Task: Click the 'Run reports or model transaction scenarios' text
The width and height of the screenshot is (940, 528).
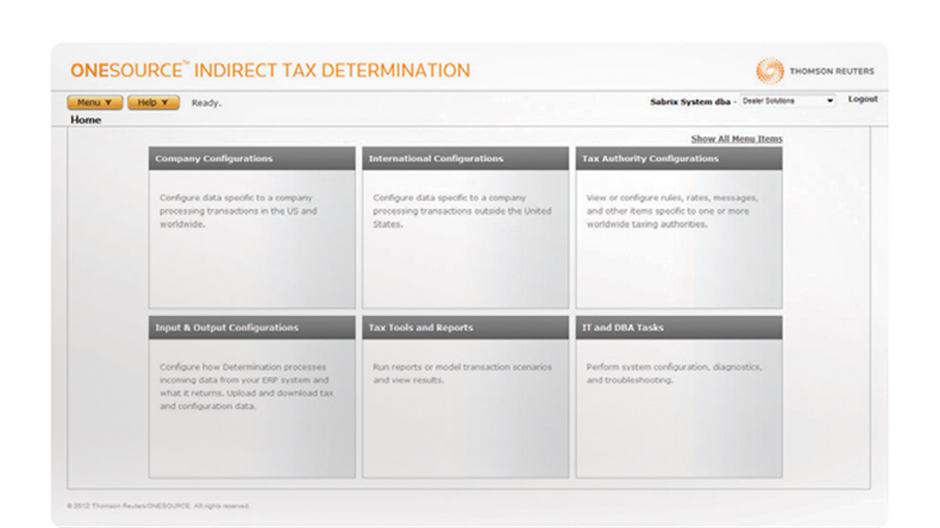Action: click(462, 367)
